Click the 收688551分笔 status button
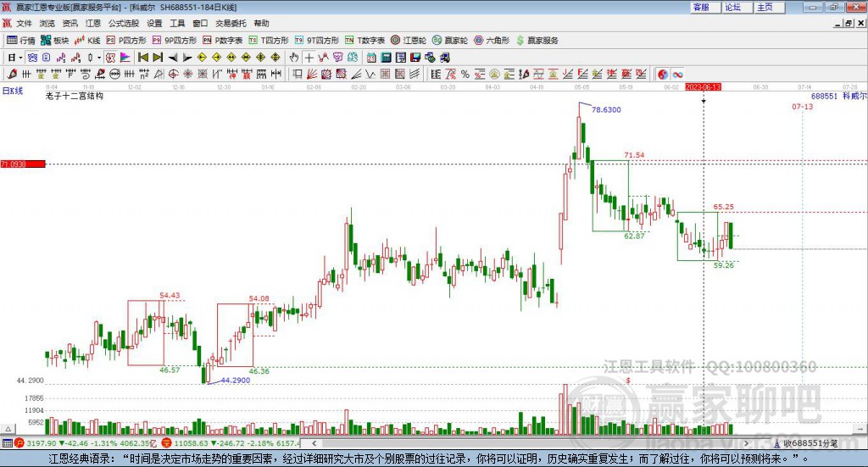 806,443
